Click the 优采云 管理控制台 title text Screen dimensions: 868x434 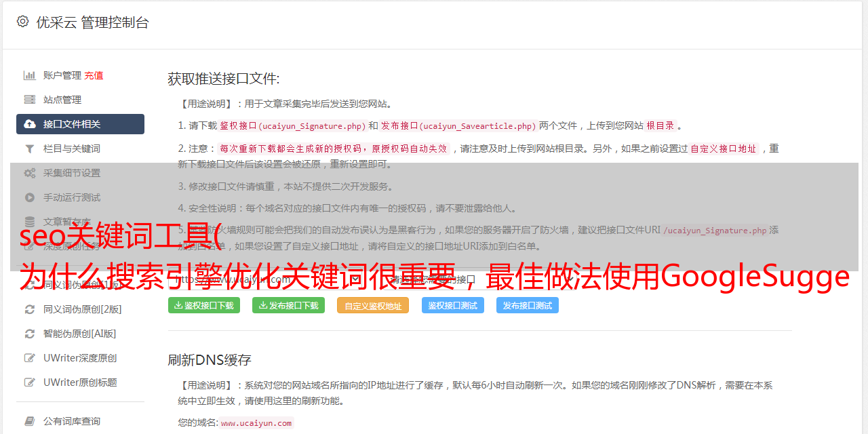coord(92,22)
